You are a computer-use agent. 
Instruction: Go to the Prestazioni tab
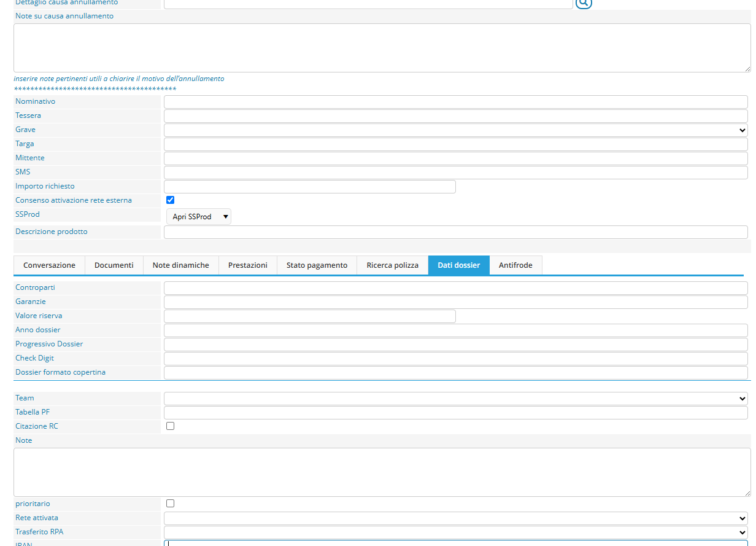point(247,265)
